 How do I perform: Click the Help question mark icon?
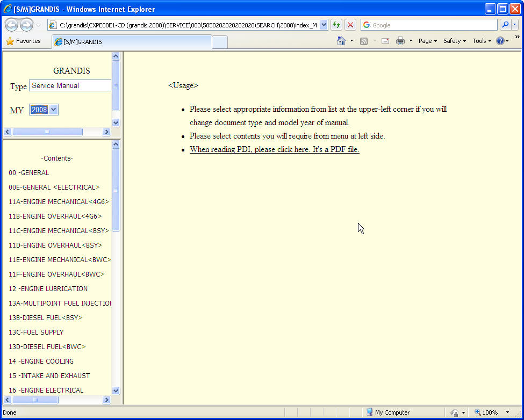[x=500, y=41]
